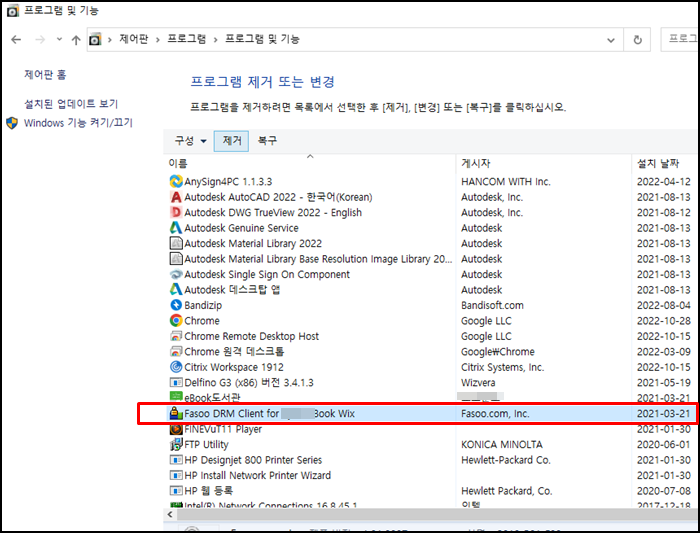Click install date 2022-04-12

coord(663,182)
